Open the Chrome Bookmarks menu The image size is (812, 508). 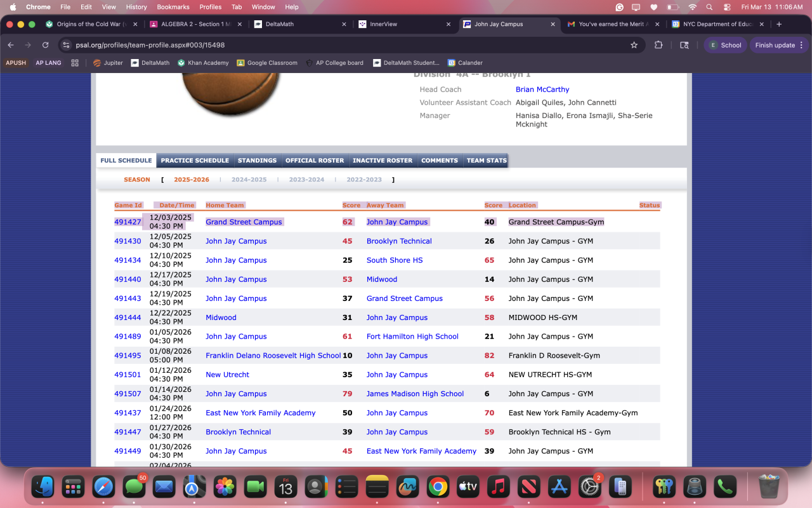[x=173, y=7]
